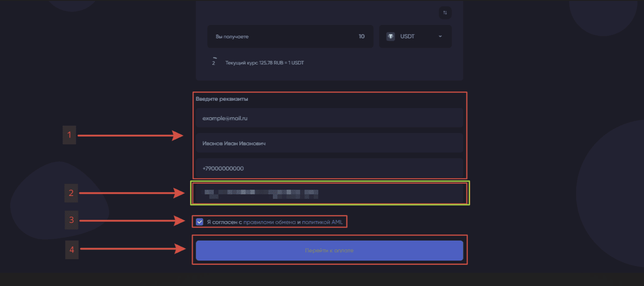
Task: Open the 'политикой AML' link
Action: 322,222
